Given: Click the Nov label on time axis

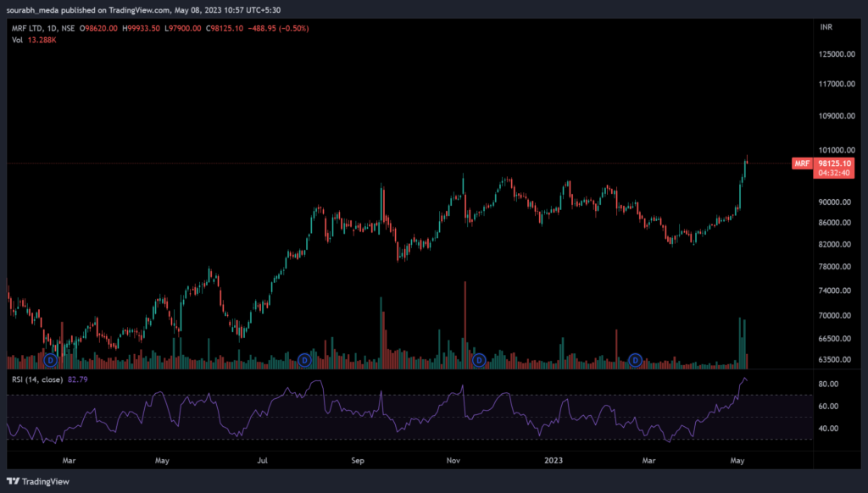Looking at the screenshot, I should tap(453, 460).
